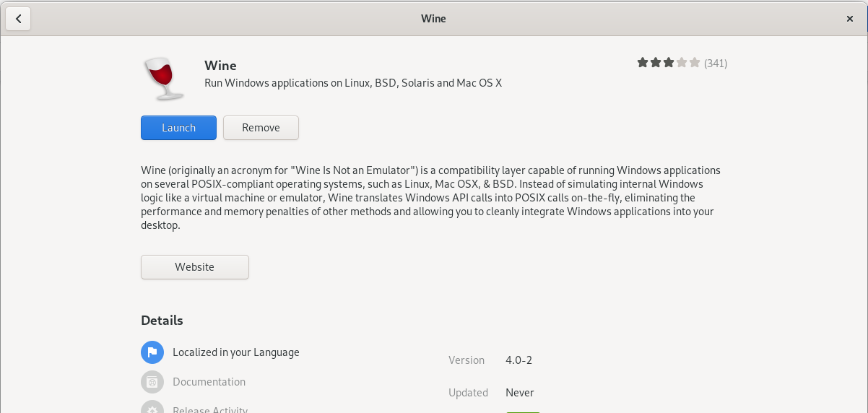The image size is (868, 413).
Task: Click the (341) review count
Action: 716,63
